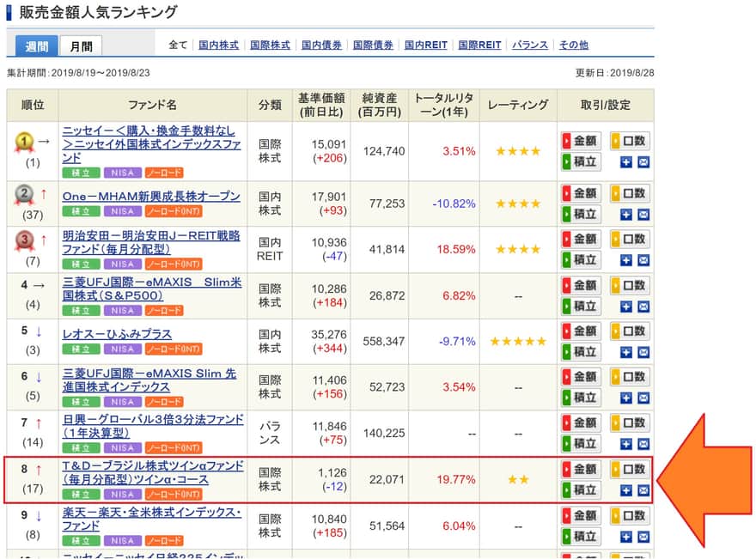Click plus icon in 楽天・全米株式インデックス・ファンド row
The width and height of the screenshot is (756, 559).
click(x=625, y=537)
